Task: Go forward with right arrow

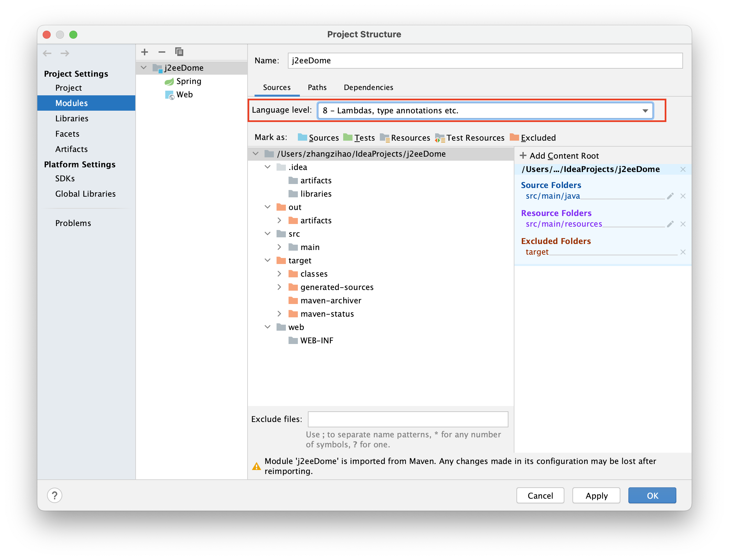Action: 65,53
